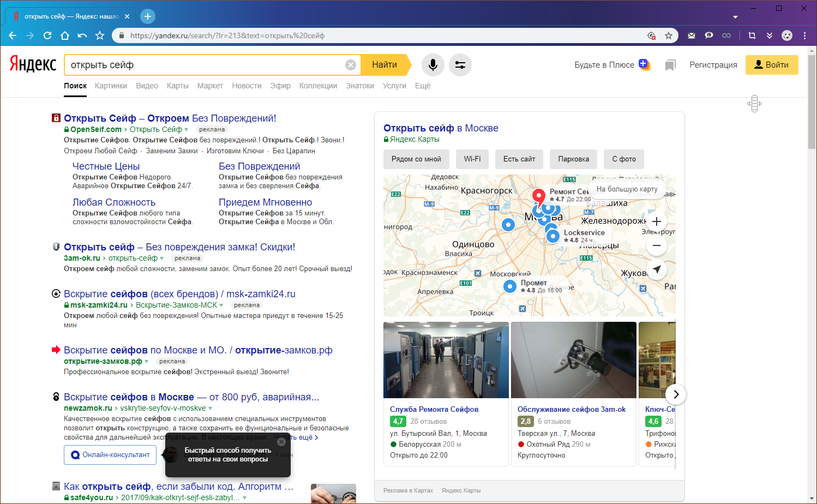Expand dropdown arrow next to 3am-ok.ru
817x504 pixels.
tap(161, 259)
